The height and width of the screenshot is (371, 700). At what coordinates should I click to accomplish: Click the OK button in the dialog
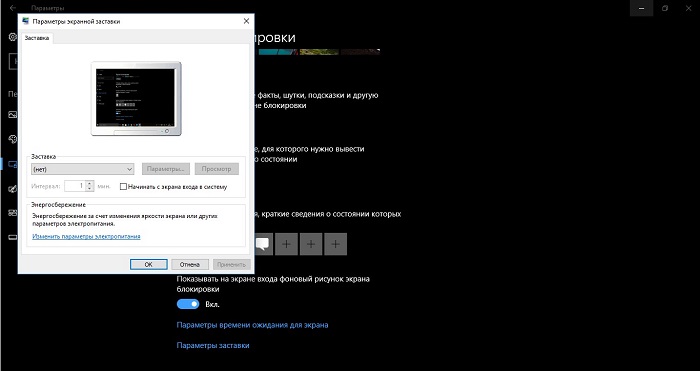tap(149, 264)
